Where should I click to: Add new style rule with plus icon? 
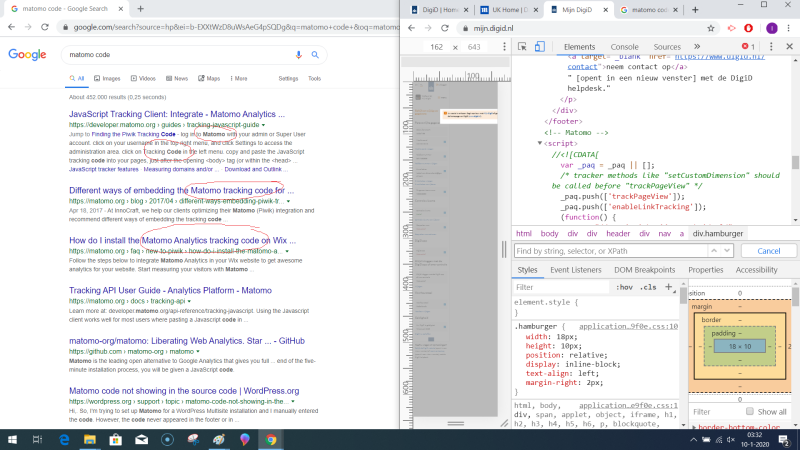669,287
